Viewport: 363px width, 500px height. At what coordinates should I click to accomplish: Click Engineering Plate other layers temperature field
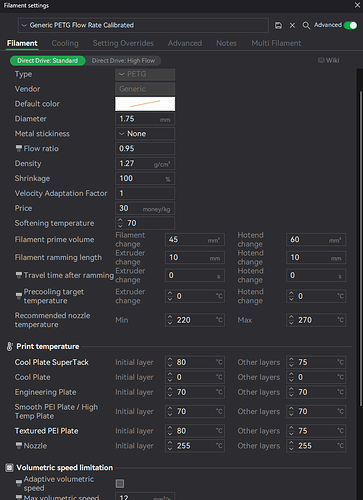(x=316, y=392)
